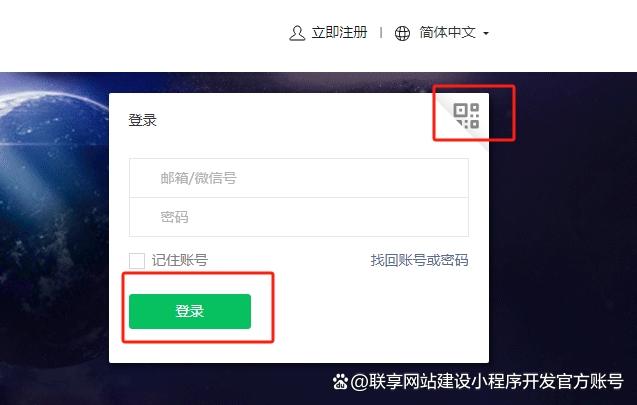Click the 登录 heading in the card
This screenshot has width=637, height=405.
(143, 120)
